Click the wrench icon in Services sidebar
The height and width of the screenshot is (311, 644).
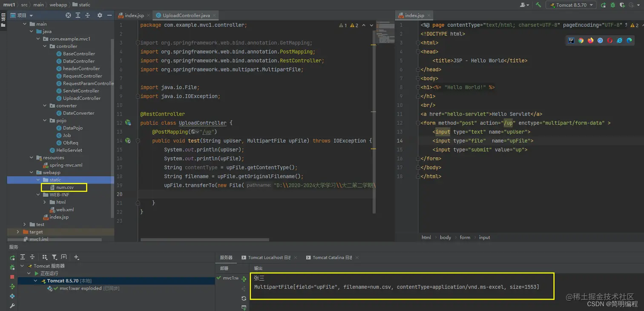click(12, 305)
